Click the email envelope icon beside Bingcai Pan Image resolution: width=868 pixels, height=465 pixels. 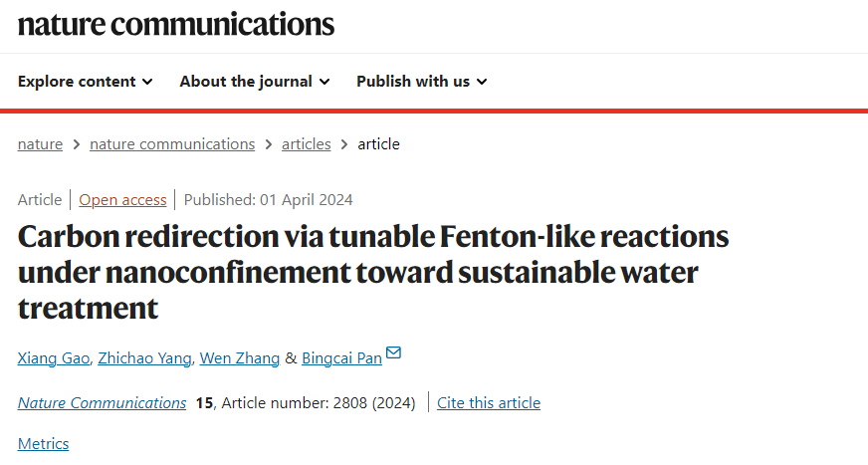pyautogui.click(x=393, y=352)
